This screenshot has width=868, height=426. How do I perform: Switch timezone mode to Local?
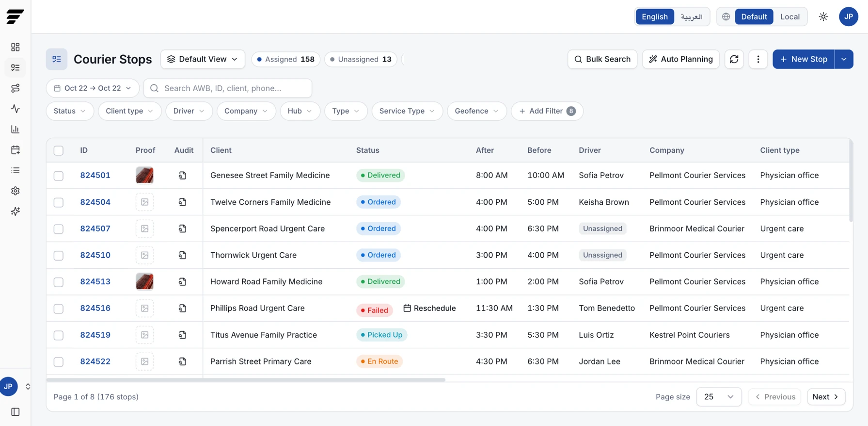click(x=789, y=16)
